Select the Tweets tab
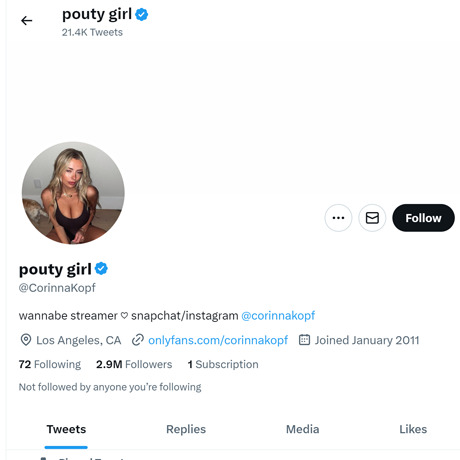 point(66,429)
